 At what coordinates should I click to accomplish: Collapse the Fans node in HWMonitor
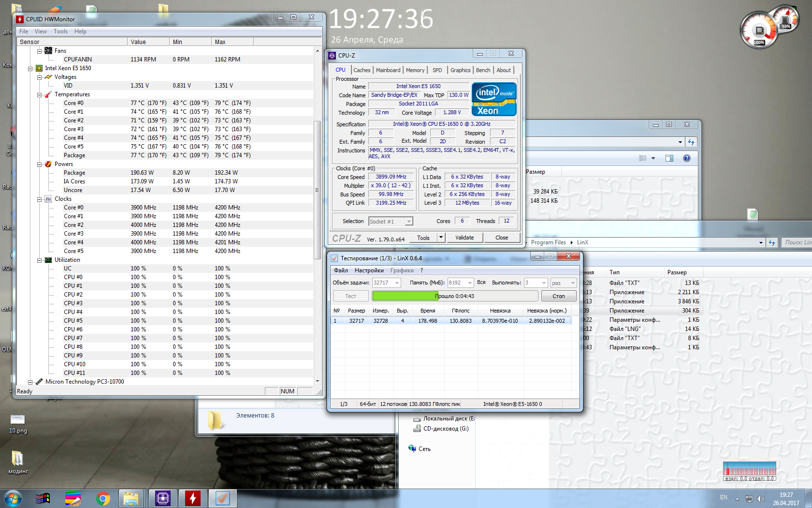point(40,51)
